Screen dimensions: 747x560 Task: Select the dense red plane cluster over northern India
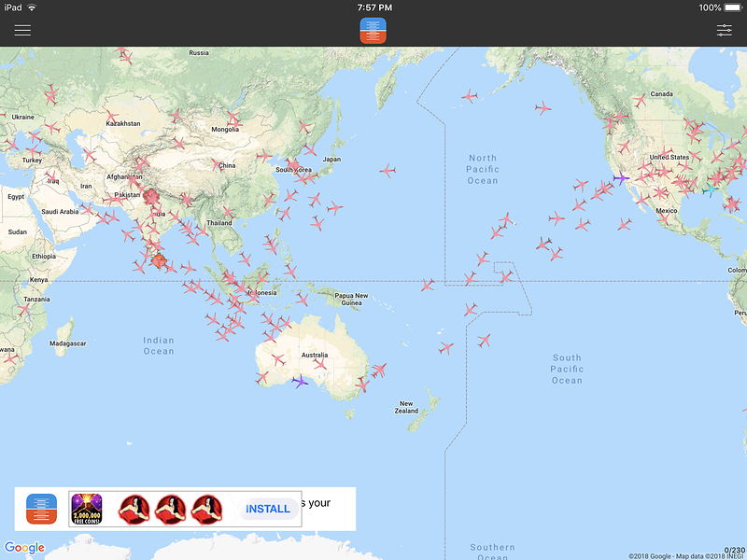(151, 196)
